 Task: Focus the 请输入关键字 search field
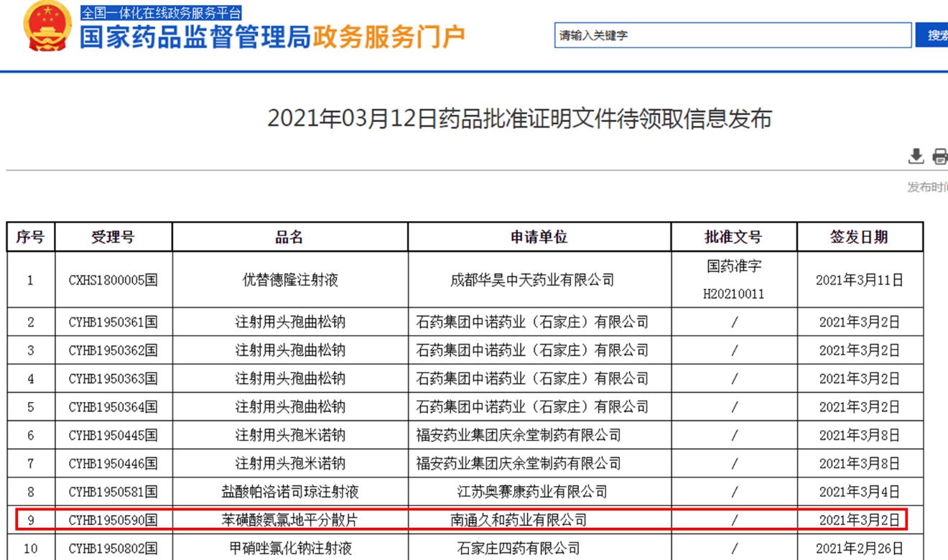tap(733, 35)
